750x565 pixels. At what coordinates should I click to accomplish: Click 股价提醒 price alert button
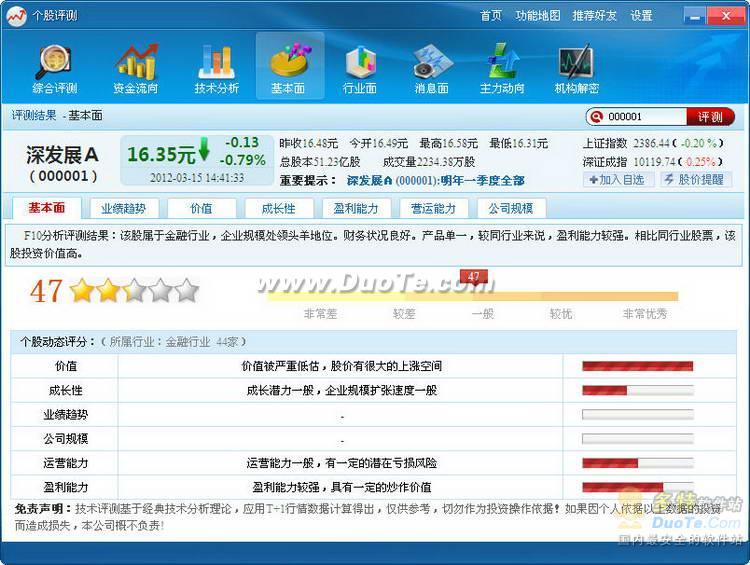click(x=696, y=180)
